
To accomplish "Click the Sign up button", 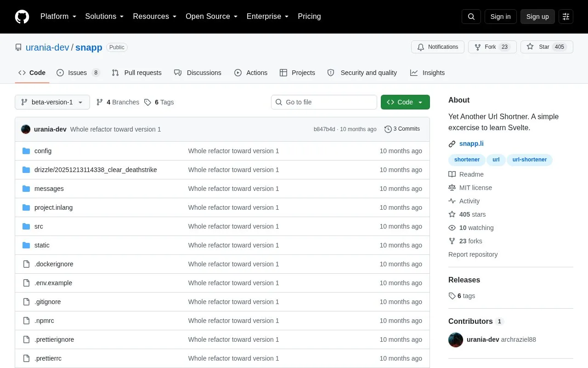I will pos(537,17).
